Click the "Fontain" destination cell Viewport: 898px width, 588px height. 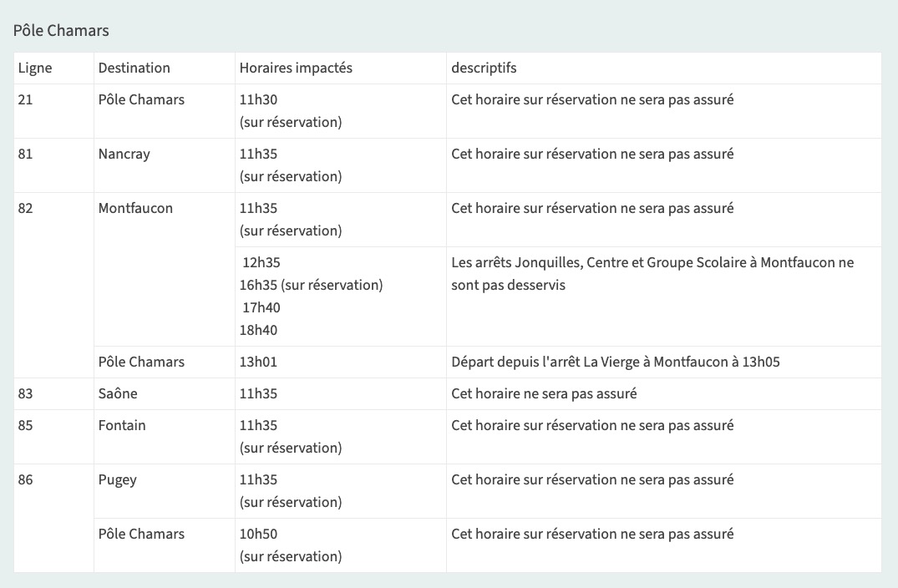(x=122, y=426)
